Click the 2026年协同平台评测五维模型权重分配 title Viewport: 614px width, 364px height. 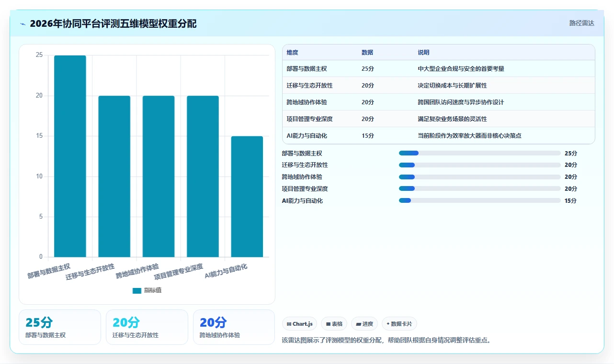[113, 24]
